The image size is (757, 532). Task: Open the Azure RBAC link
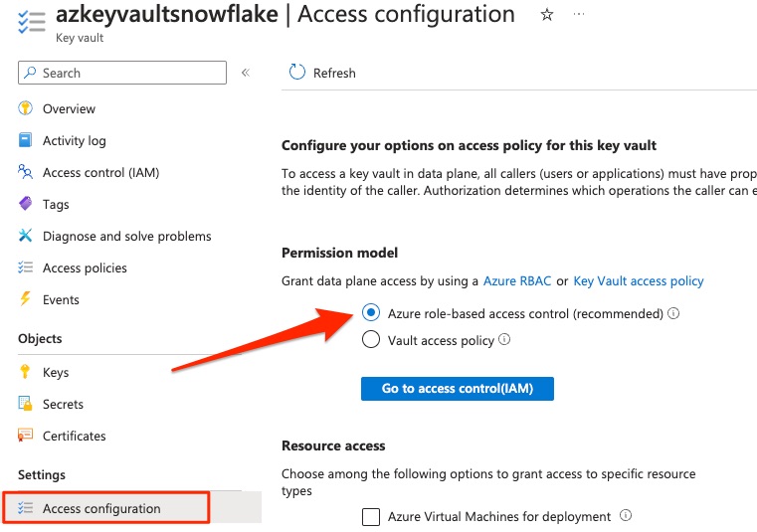pos(516,281)
